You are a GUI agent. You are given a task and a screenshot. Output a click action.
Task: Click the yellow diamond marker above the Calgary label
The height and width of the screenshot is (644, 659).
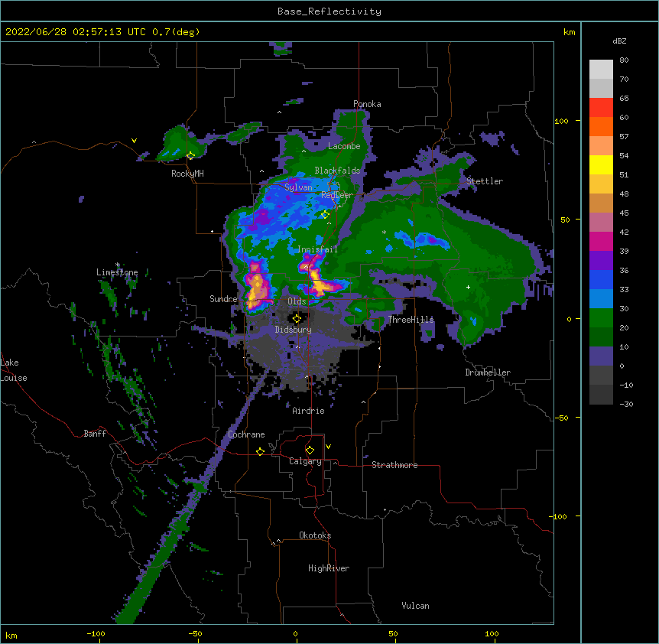[310, 450]
